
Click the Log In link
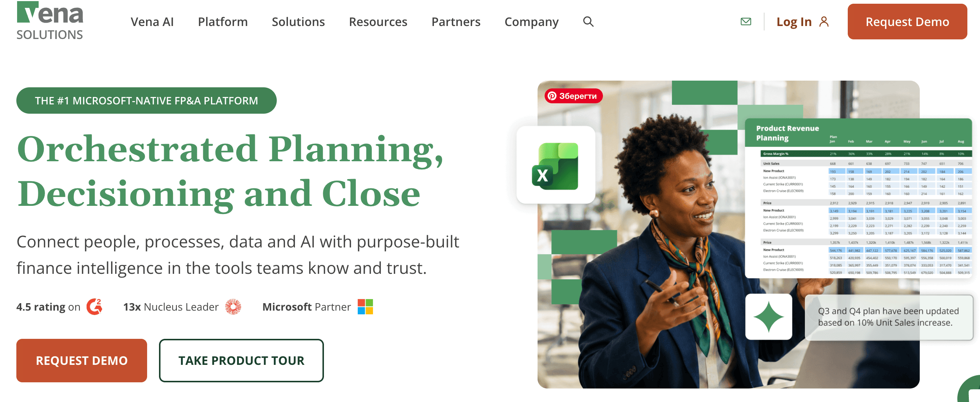pos(794,22)
